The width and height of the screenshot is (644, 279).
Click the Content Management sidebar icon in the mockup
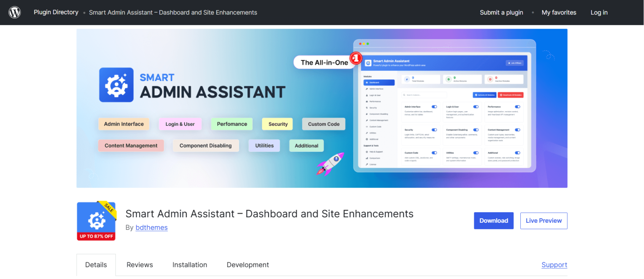pyautogui.click(x=367, y=120)
